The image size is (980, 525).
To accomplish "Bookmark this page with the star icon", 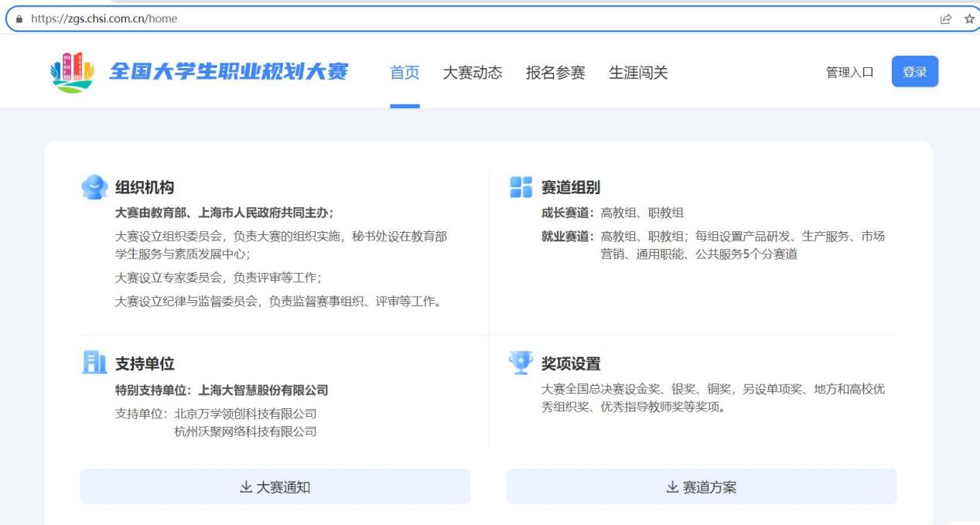I will [969, 19].
